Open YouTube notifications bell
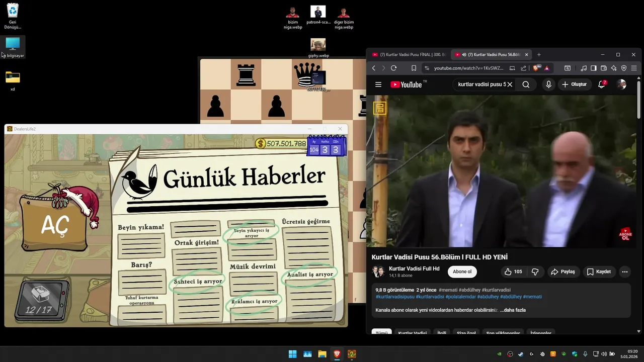The image size is (644, 362). pyautogui.click(x=601, y=84)
